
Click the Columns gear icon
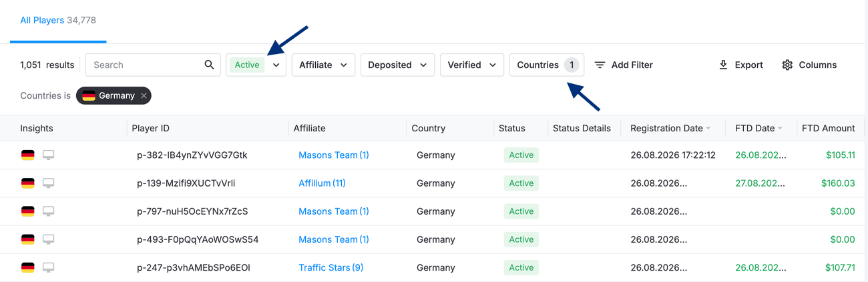(787, 65)
